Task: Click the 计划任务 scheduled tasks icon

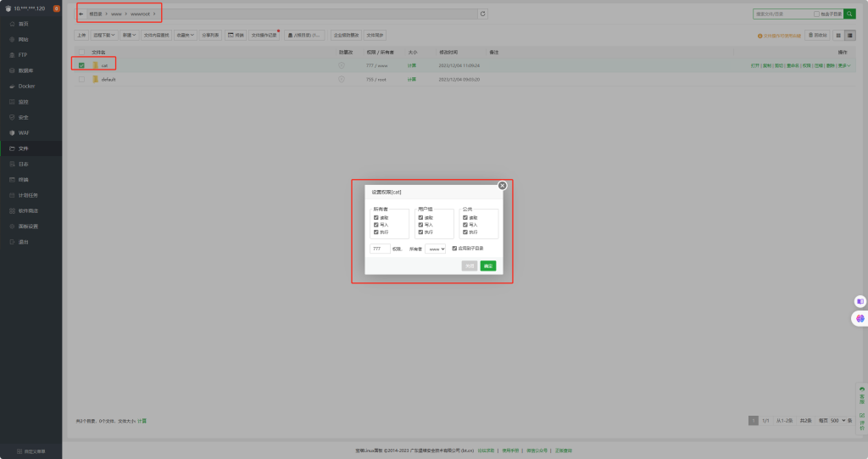Action: pyautogui.click(x=12, y=195)
